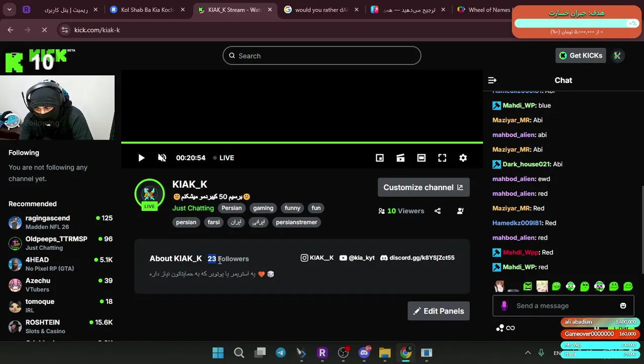Open player settings gear icon
Image resolution: width=644 pixels, height=364 pixels.
coord(463,158)
